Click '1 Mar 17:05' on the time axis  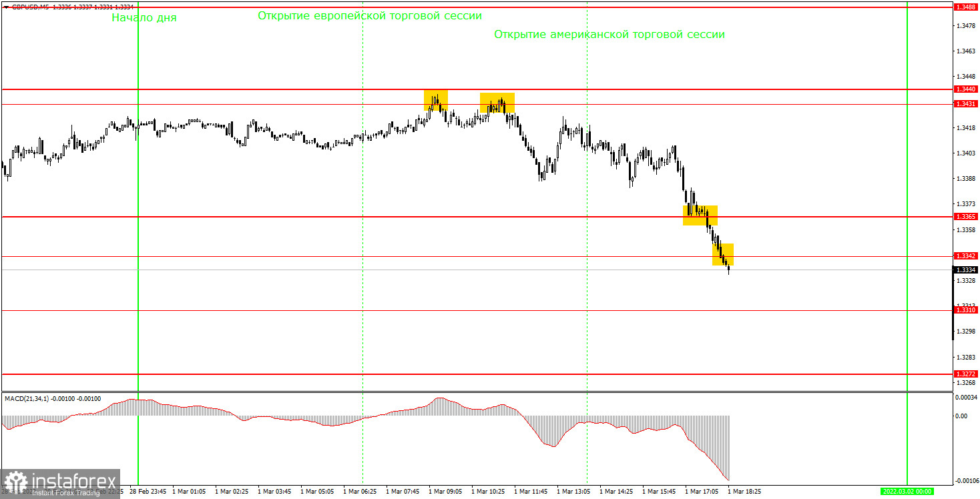pyautogui.click(x=703, y=492)
